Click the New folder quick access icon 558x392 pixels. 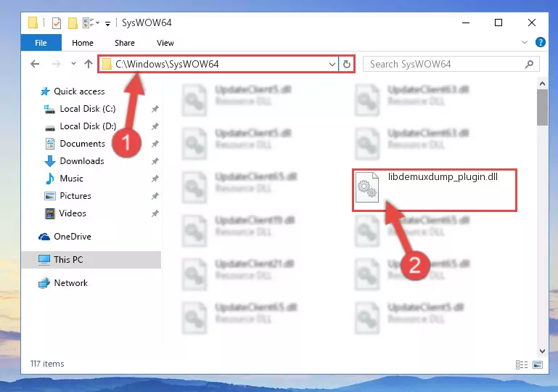click(x=73, y=23)
